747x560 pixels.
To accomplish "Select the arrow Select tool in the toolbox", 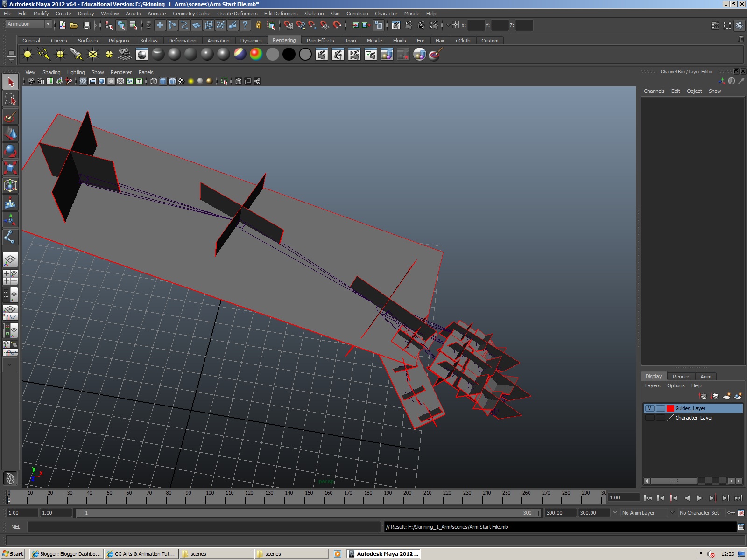I will tap(10, 82).
